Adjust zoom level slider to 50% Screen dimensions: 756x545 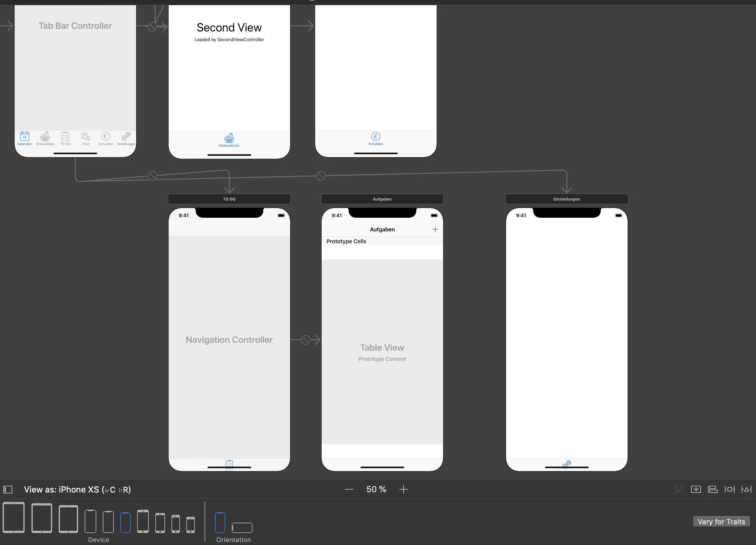point(376,489)
